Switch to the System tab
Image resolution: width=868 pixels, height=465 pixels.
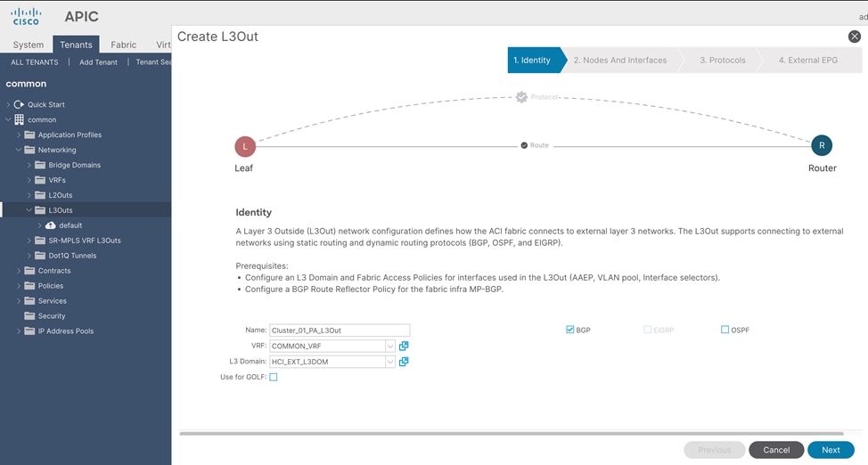click(x=29, y=45)
